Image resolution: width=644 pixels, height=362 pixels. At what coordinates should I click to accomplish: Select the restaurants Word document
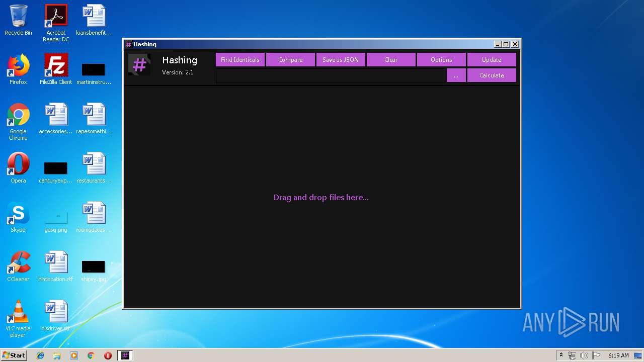point(94,168)
